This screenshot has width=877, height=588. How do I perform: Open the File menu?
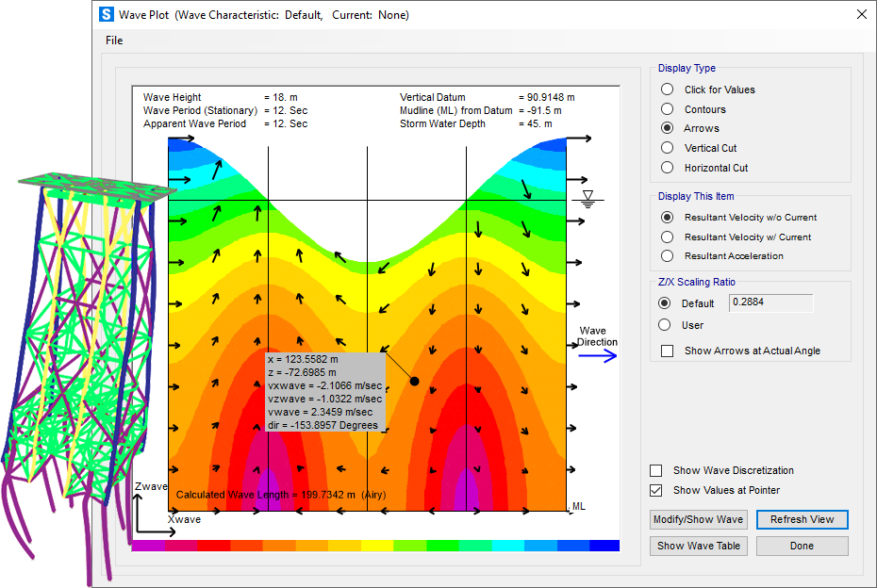pyautogui.click(x=114, y=41)
